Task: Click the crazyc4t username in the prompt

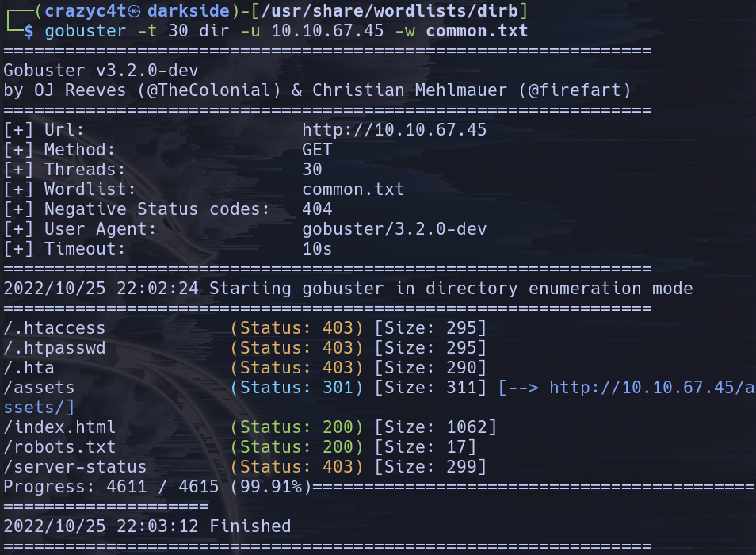Action: [x=85, y=12]
